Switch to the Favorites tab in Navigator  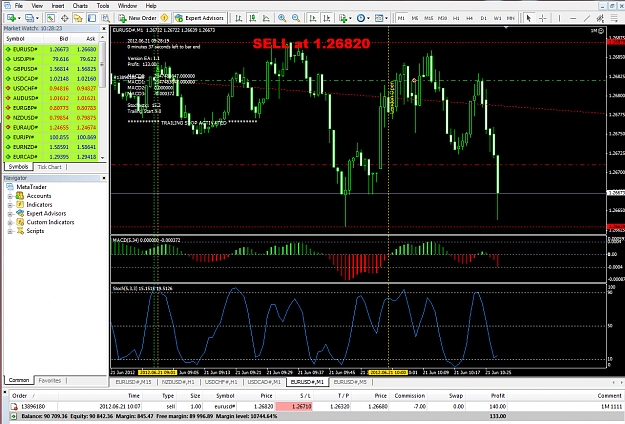click(x=50, y=381)
